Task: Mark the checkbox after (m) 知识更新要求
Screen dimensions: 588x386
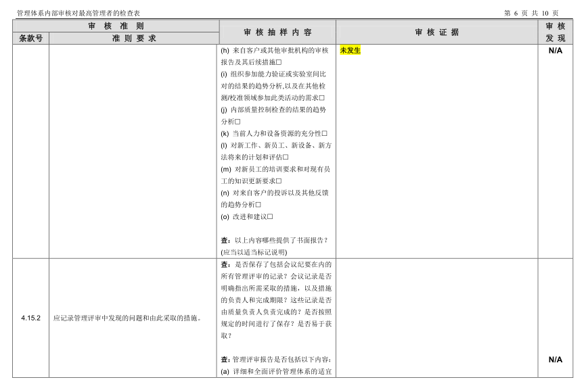Action: coord(279,181)
